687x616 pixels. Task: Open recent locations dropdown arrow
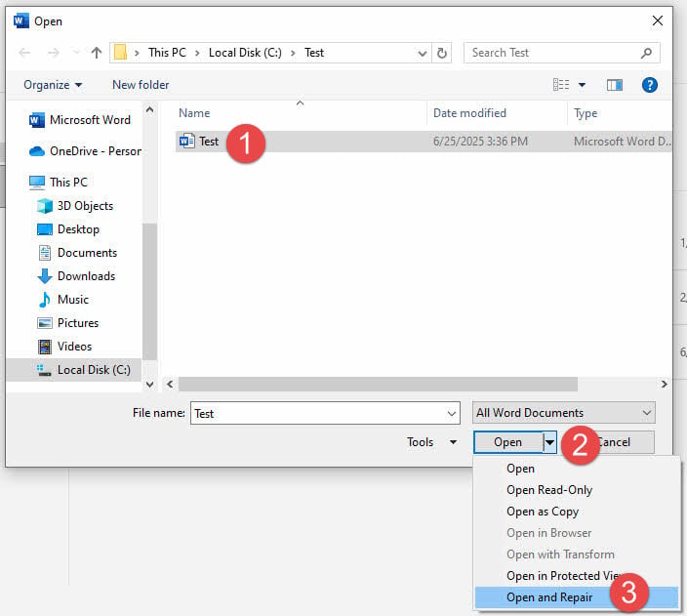tap(76, 53)
